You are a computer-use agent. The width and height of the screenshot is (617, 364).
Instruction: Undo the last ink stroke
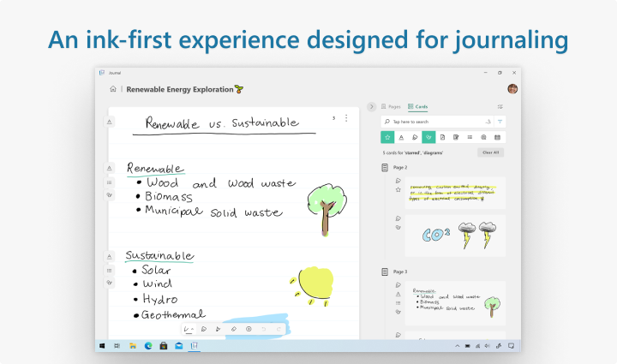click(264, 329)
